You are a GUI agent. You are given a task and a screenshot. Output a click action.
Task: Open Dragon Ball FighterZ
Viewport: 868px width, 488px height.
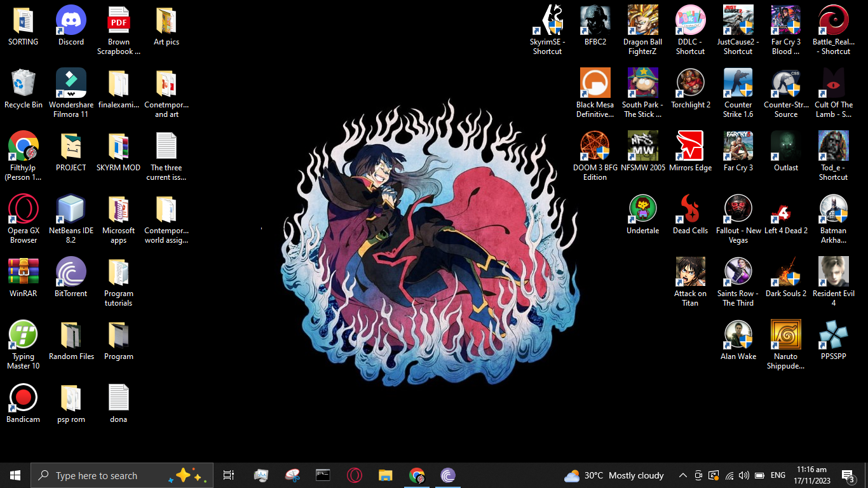click(x=643, y=30)
